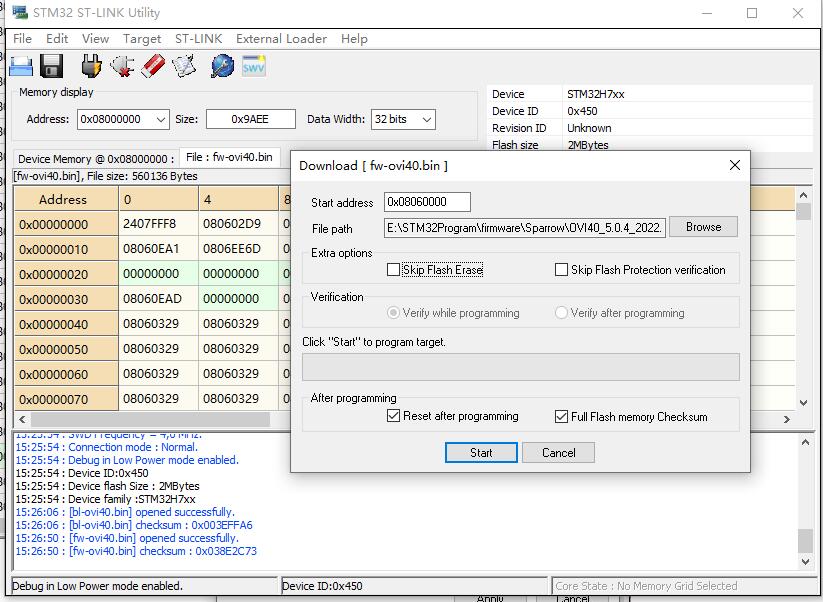823x602 pixels.
Task: Open the Edit menu
Action: [x=57, y=39]
